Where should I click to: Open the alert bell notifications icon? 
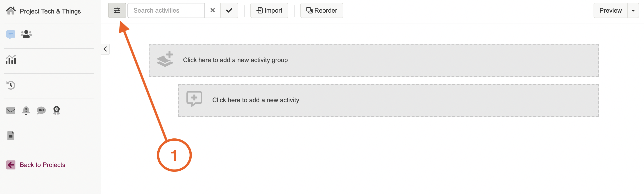(x=26, y=110)
